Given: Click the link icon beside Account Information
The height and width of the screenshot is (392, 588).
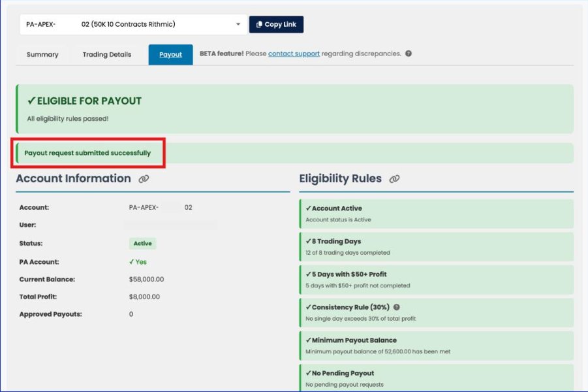Looking at the screenshot, I should (x=144, y=179).
